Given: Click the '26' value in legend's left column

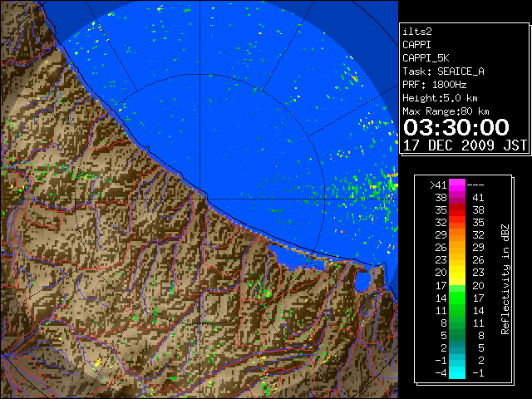Looking at the screenshot, I should coord(441,248).
